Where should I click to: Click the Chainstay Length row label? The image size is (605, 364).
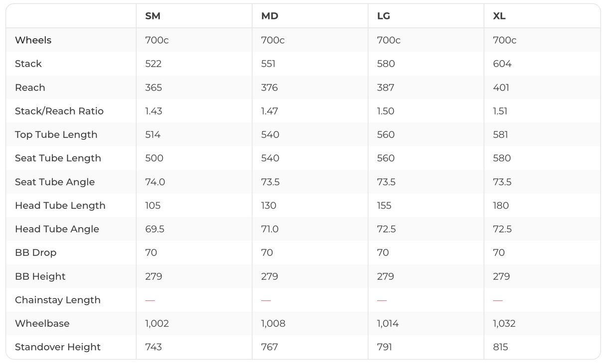58,300
